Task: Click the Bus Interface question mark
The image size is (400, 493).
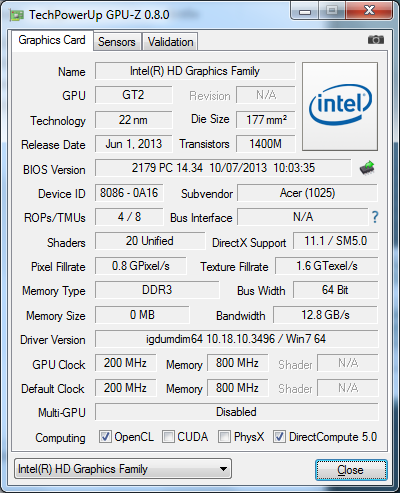Action: click(375, 217)
